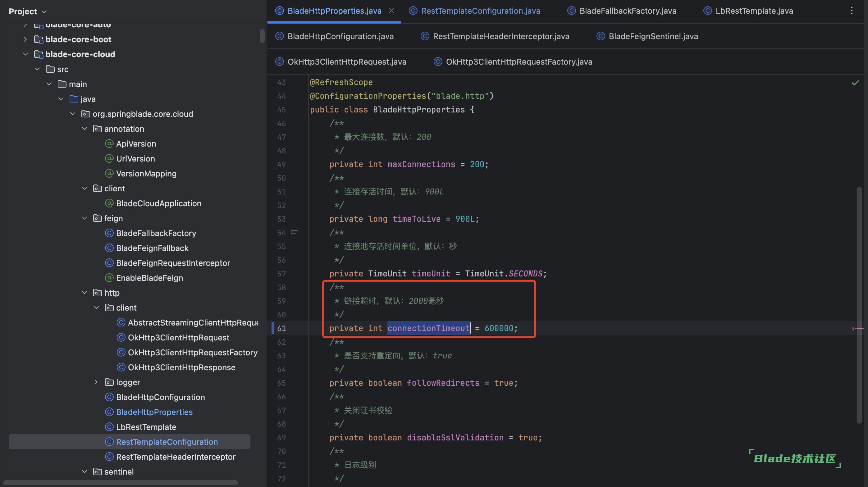Click the 600000 value on line 61
The image size is (868, 487).
(x=499, y=328)
